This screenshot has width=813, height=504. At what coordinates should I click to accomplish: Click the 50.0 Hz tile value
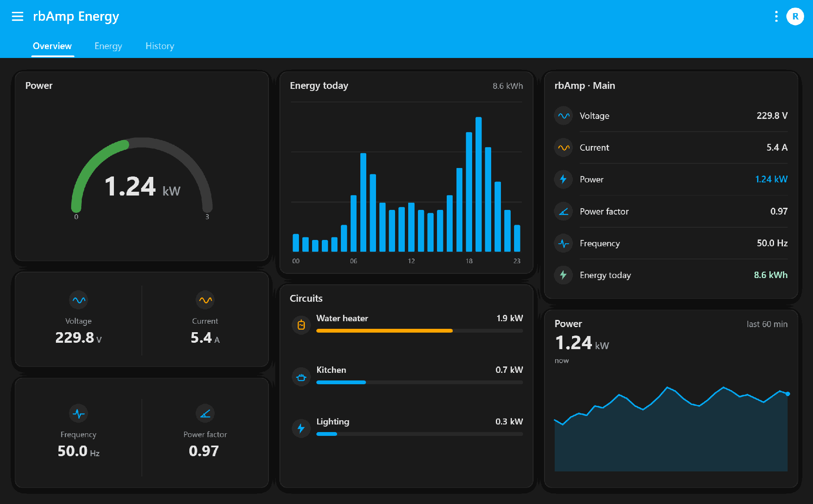[78, 451]
